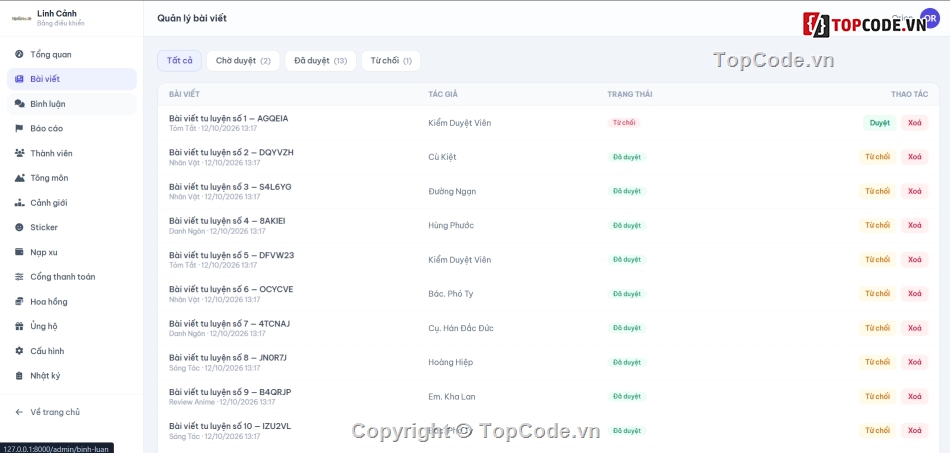This screenshot has height=453, width=950.
Task: Click title Bài viết tu luyện số 2 – DQYVZH
Action: 231,152
